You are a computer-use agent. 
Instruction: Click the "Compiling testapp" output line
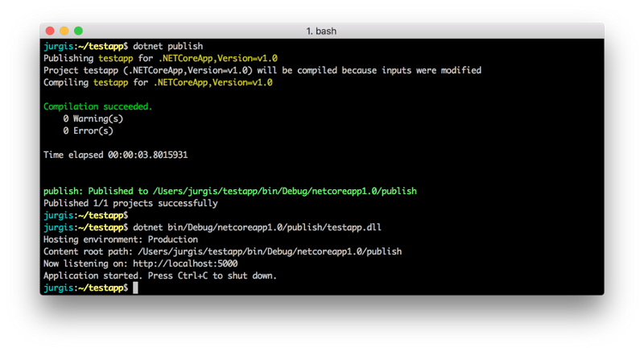click(x=157, y=82)
